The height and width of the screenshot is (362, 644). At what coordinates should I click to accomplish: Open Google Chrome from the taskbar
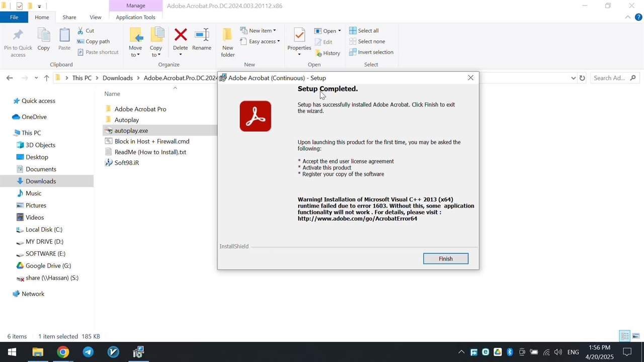pyautogui.click(x=63, y=352)
